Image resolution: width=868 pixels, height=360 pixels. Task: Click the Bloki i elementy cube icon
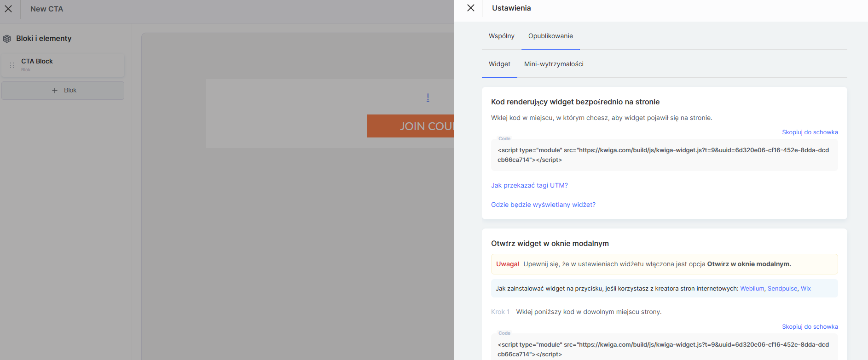(7, 39)
